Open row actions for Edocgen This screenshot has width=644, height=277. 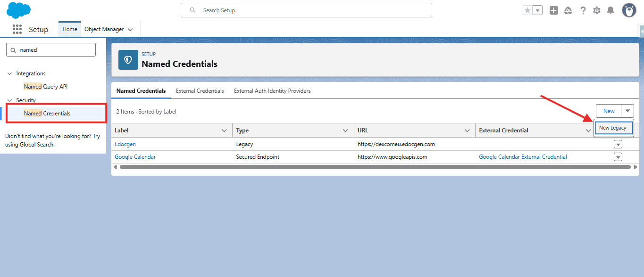coord(618,144)
